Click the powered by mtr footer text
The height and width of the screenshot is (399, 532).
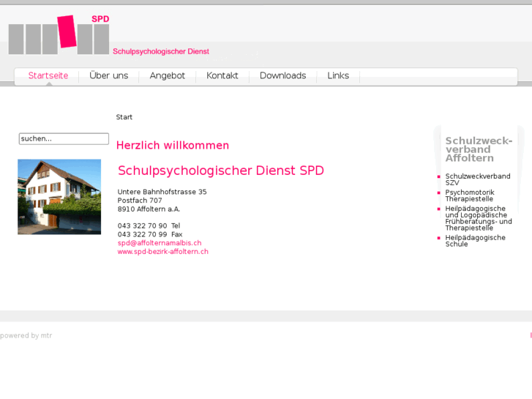point(26,335)
